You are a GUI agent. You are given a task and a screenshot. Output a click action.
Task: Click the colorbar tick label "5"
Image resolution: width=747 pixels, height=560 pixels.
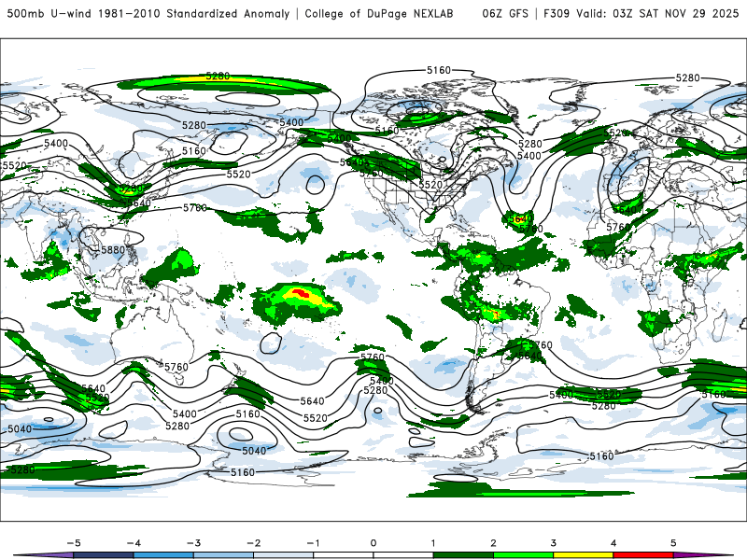click(x=673, y=543)
